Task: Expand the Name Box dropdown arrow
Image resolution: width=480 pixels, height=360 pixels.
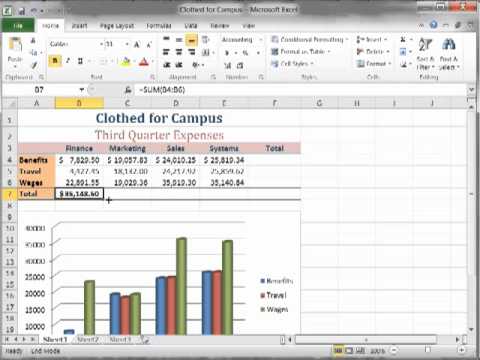Action: click(82, 90)
